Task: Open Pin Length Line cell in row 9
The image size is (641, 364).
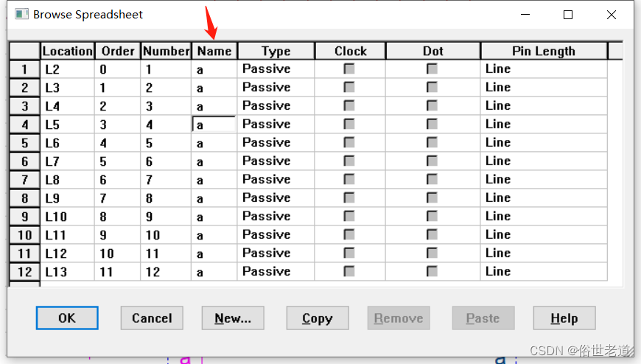Action: [x=544, y=217]
